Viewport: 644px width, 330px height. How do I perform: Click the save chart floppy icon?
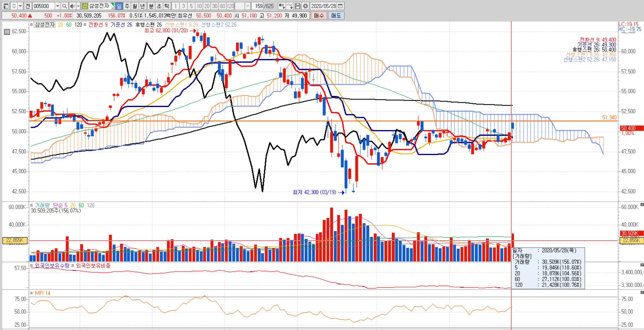pyautogui.click(x=298, y=6)
